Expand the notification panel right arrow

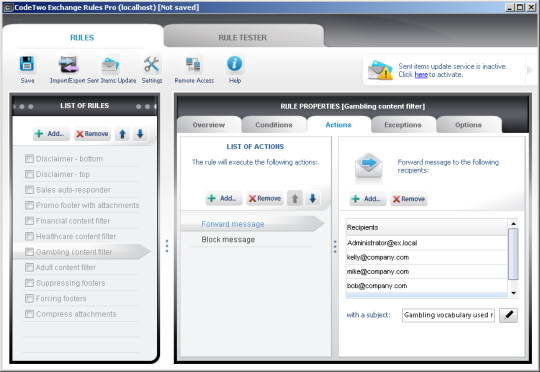530,70
